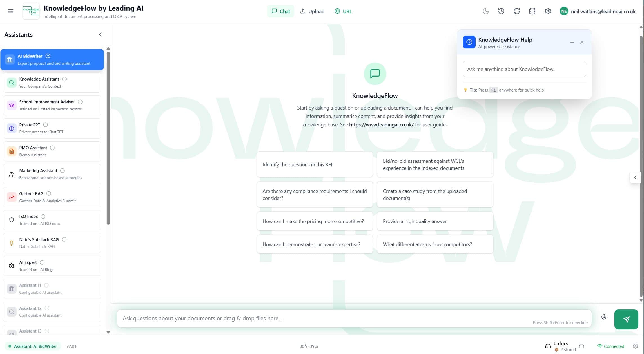Focus the main document question input
Image resolution: width=644 pixels, height=354 pixels.
[x=354, y=319]
